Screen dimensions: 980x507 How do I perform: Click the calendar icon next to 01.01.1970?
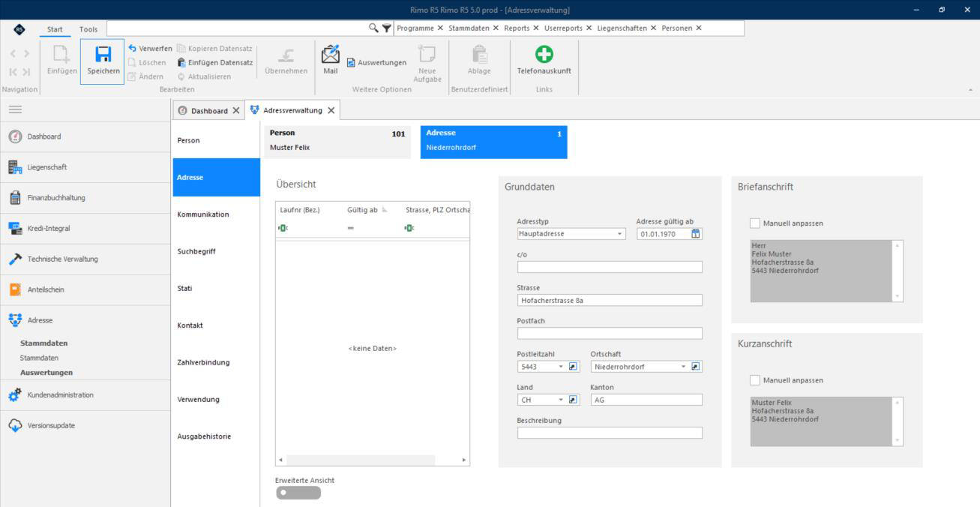[x=695, y=234]
